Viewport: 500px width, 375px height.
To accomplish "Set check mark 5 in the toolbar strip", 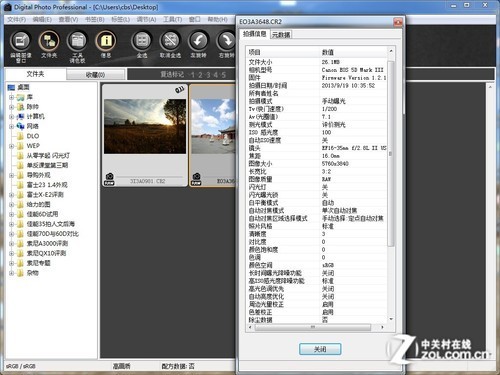I will click(224, 75).
